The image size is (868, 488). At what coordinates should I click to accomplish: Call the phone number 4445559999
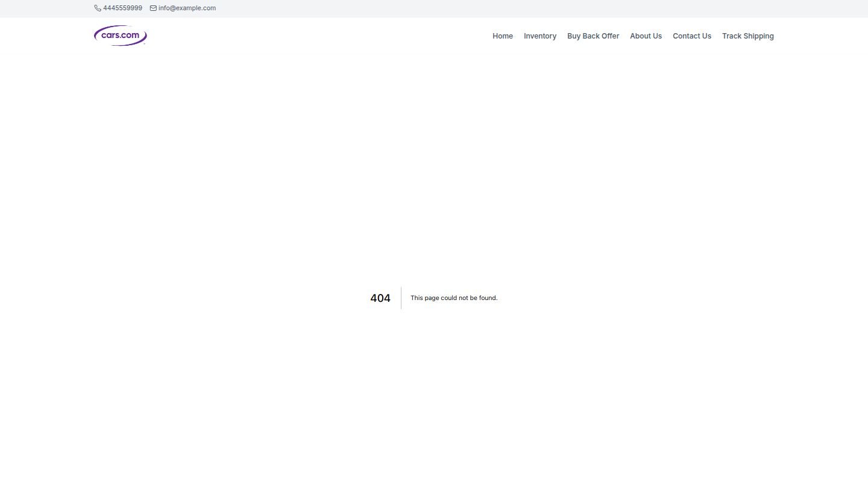tap(122, 8)
